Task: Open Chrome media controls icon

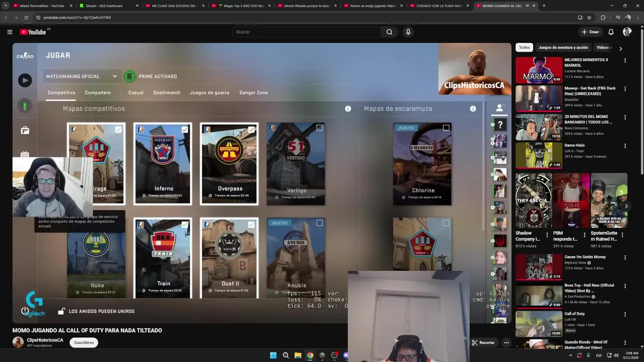Action: click(618, 17)
